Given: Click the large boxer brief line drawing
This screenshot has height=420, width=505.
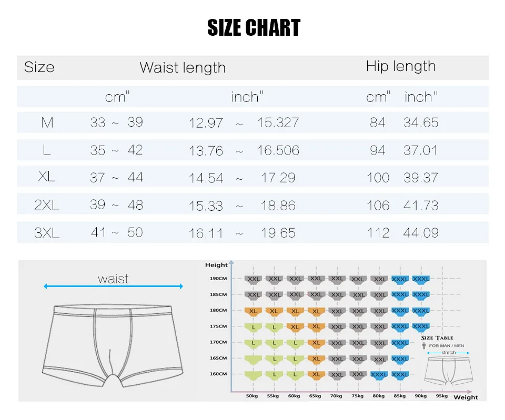Looking at the screenshot, I should pos(113,346).
